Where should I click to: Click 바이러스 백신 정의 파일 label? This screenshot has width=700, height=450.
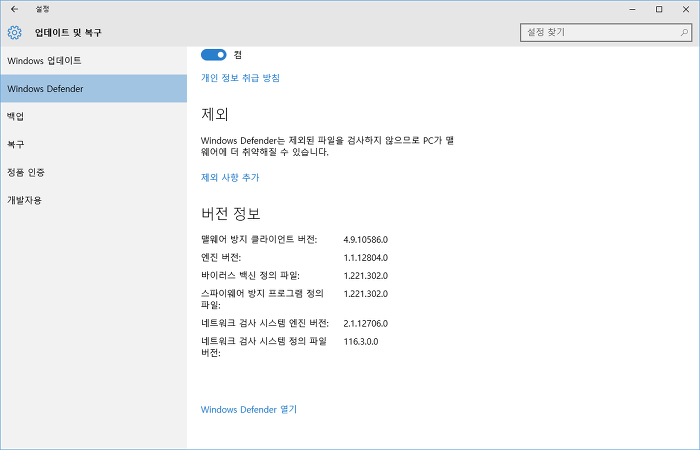tap(250, 275)
